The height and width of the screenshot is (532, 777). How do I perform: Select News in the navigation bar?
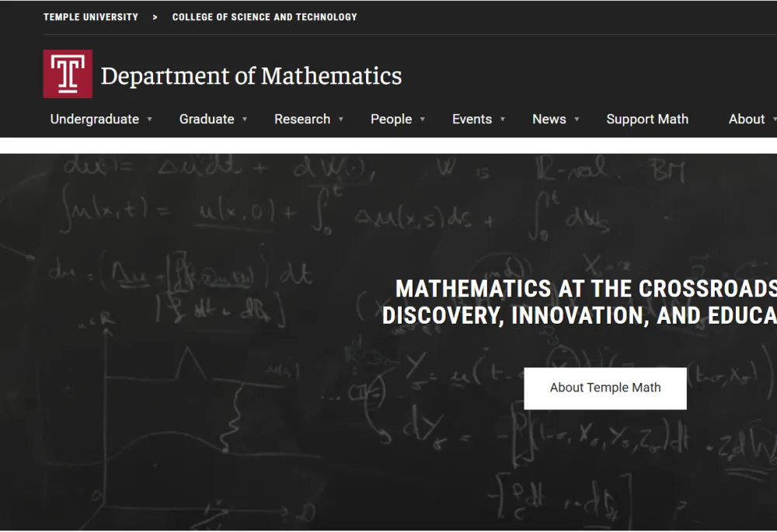click(x=549, y=119)
